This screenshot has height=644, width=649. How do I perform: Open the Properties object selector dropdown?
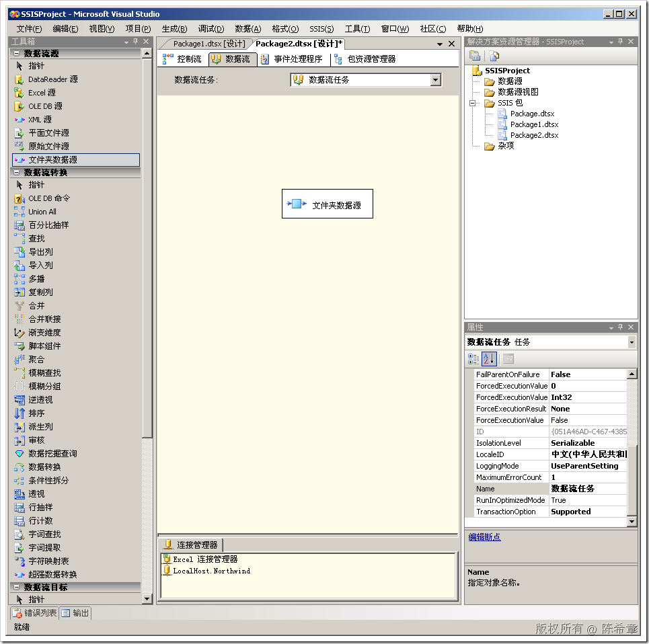click(x=632, y=342)
